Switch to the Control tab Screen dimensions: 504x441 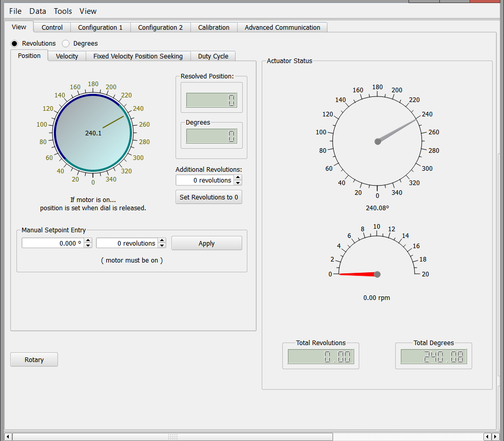pos(52,27)
